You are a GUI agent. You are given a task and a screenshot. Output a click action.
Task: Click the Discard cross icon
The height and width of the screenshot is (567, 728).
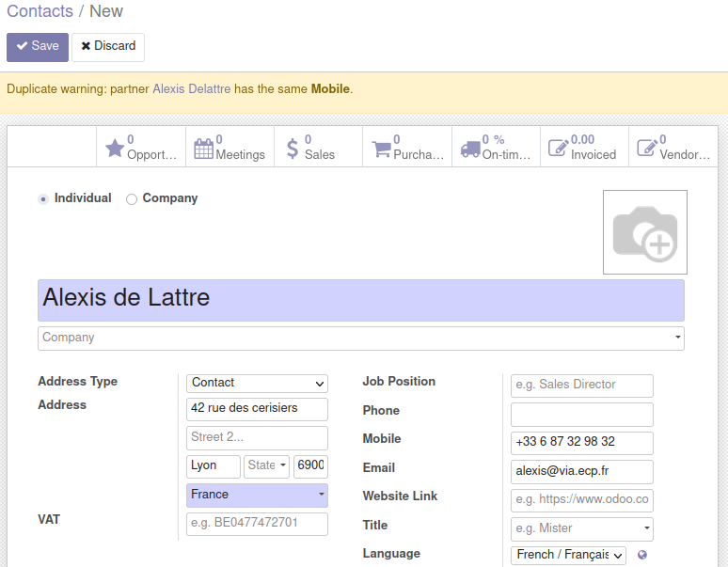click(86, 46)
